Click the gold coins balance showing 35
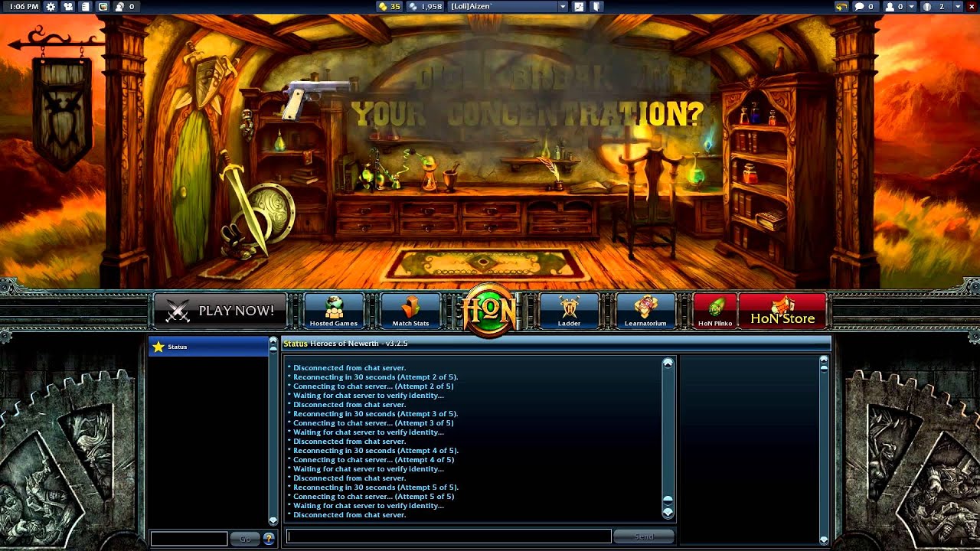Image resolution: width=980 pixels, height=551 pixels. [389, 6]
